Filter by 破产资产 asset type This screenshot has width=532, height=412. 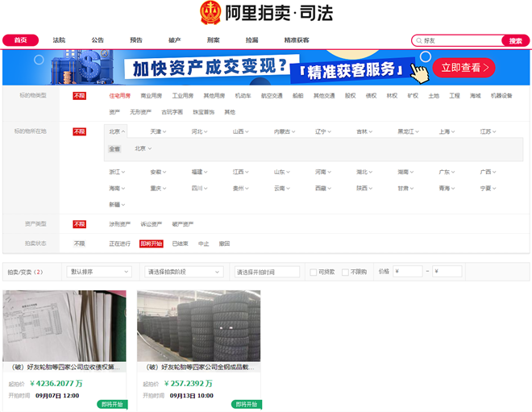[x=183, y=224]
